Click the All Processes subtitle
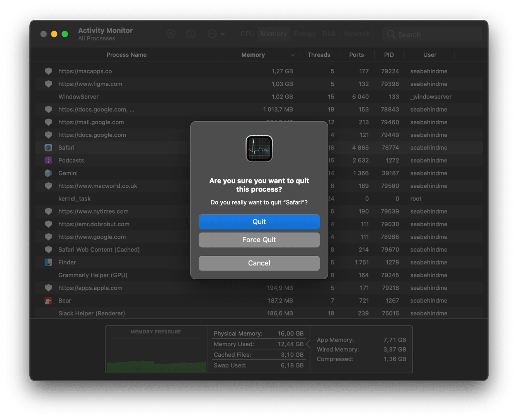This screenshot has width=518, height=420. point(97,38)
